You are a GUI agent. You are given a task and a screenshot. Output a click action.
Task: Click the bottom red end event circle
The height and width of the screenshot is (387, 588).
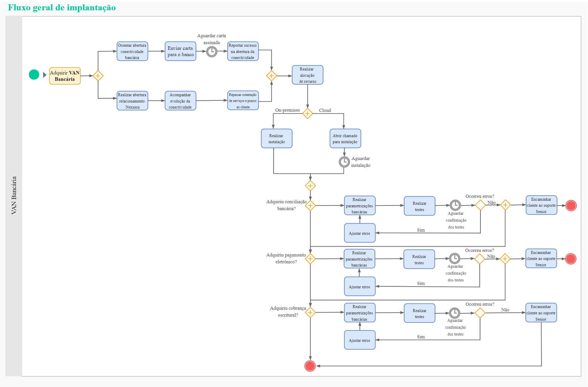point(310,366)
